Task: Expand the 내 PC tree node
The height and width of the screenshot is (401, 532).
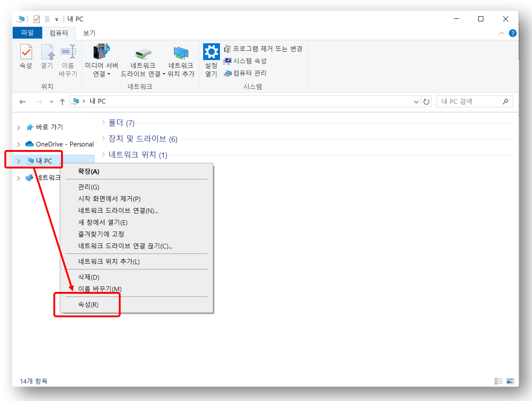Action: coord(18,161)
